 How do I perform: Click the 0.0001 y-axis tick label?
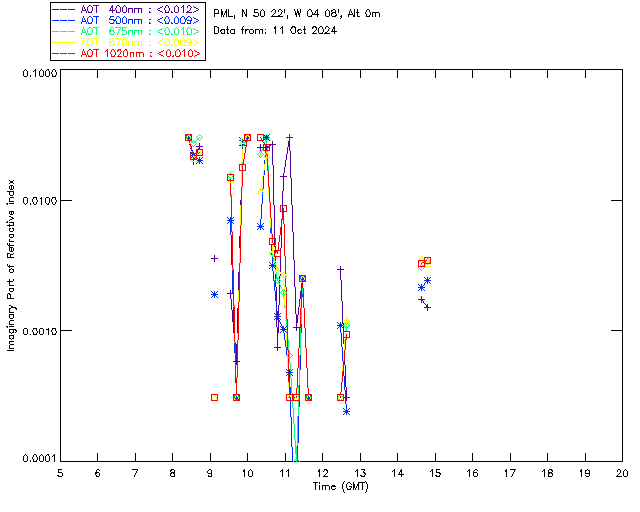tap(40, 459)
